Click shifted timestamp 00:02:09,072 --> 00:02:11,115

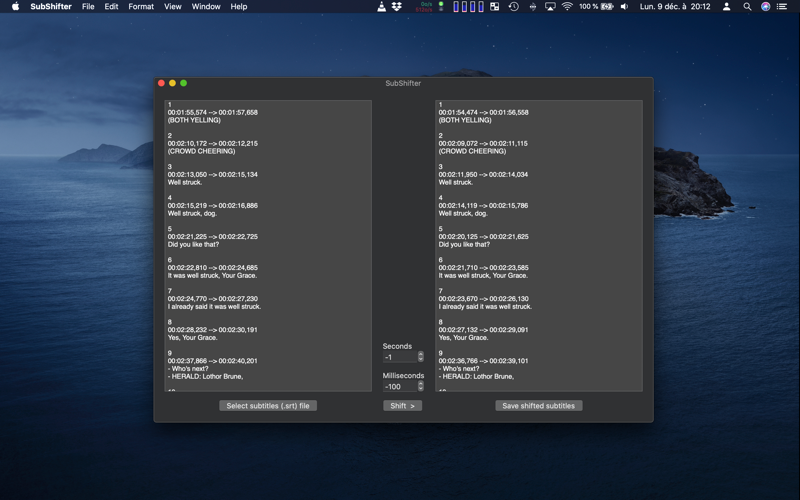tap(484, 143)
